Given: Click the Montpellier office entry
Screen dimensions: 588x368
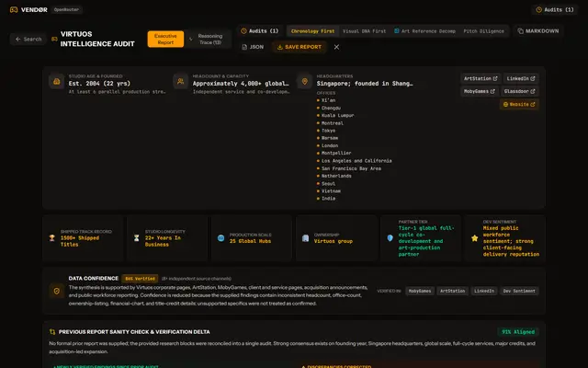Looking at the screenshot, I should tap(334, 153).
